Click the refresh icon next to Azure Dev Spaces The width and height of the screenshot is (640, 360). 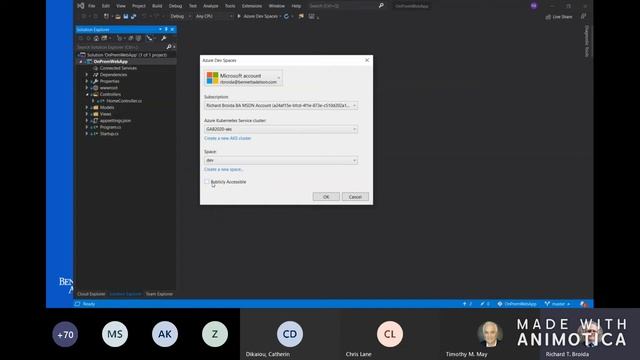coord(287,16)
